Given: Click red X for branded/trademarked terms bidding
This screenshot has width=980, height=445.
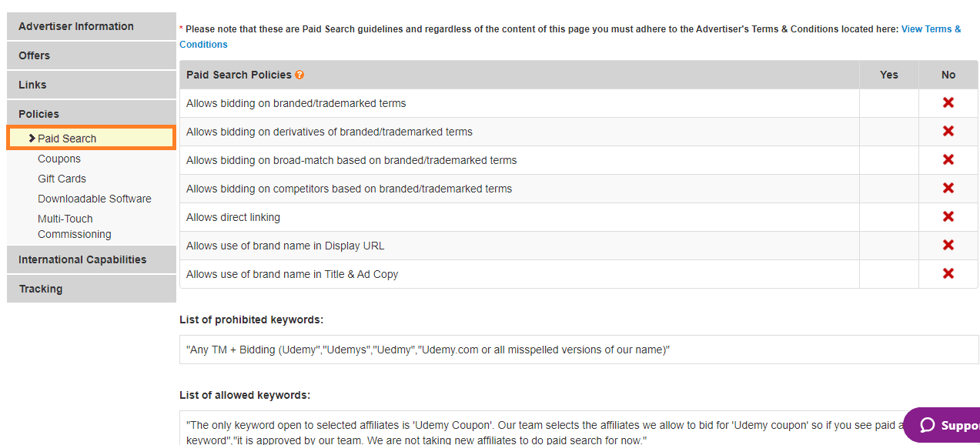Looking at the screenshot, I should pos(948,102).
